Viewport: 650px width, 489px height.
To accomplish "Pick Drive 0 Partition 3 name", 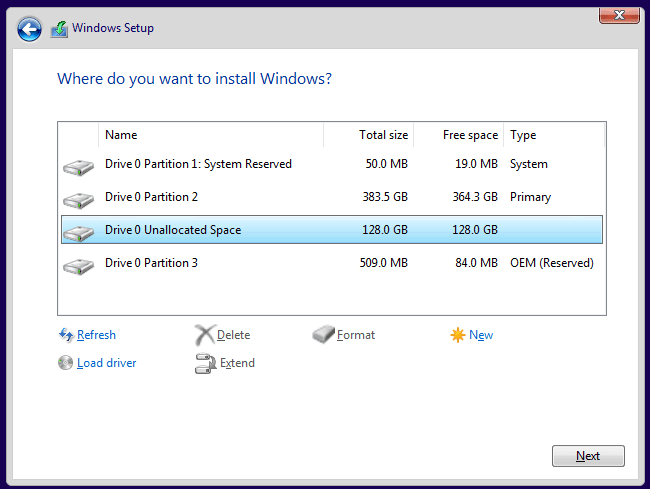I will point(151,263).
